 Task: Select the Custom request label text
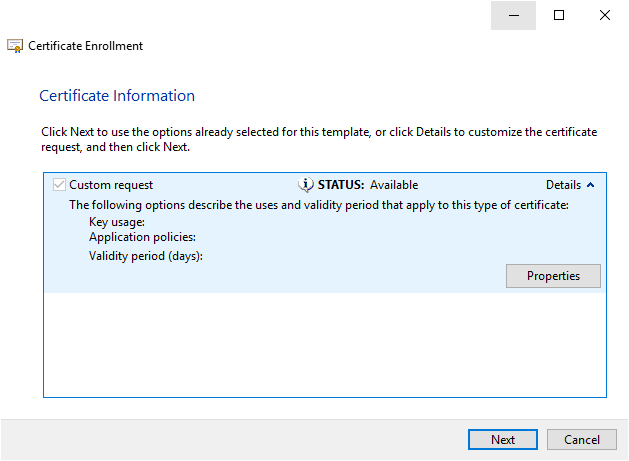pos(111,185)
